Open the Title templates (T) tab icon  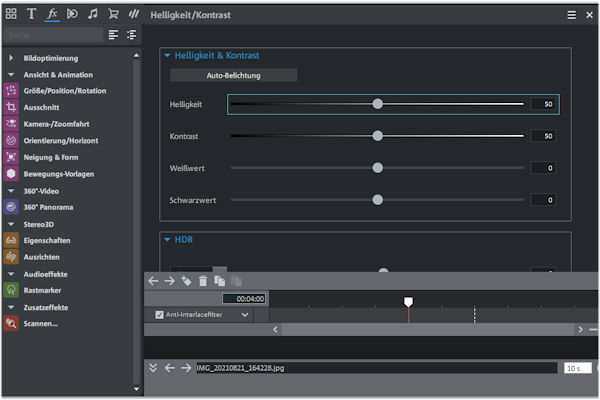pos(31,14)
